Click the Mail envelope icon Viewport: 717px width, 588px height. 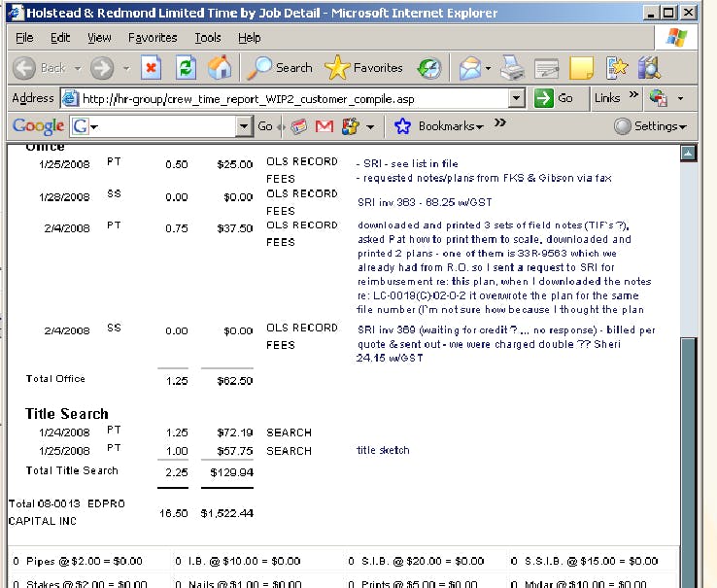pyautogui.click(x=470, y=68)
